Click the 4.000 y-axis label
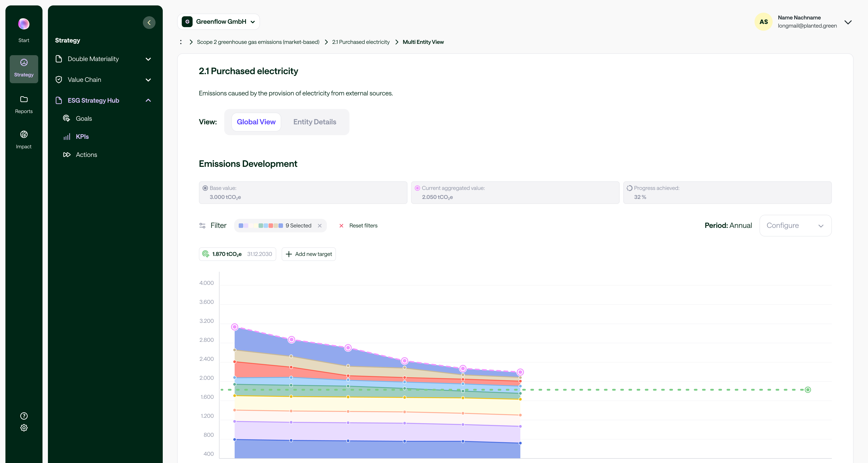Viewport: 868px width, 463px height. click(206, 283)
